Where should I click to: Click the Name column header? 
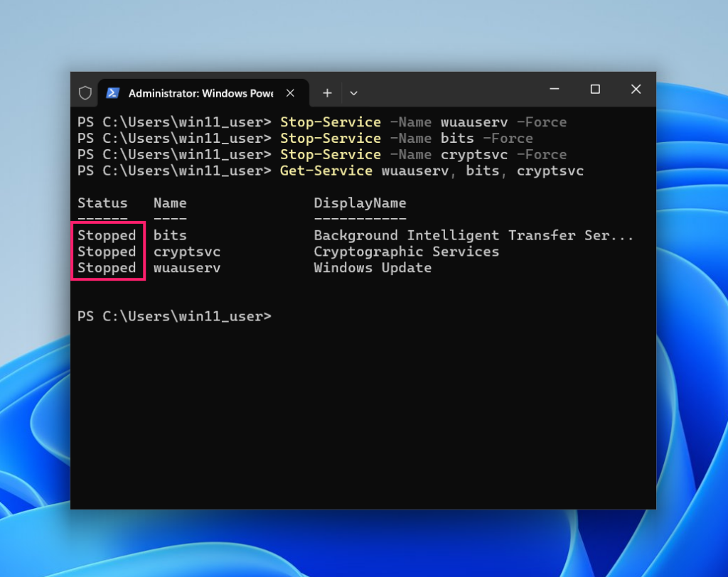pyautogui.click(x=170, y=203)
